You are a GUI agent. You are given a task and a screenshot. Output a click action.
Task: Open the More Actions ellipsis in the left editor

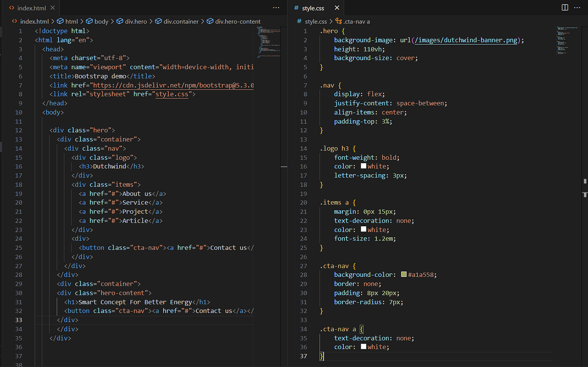pyautogui.click(x=276, y=8)
